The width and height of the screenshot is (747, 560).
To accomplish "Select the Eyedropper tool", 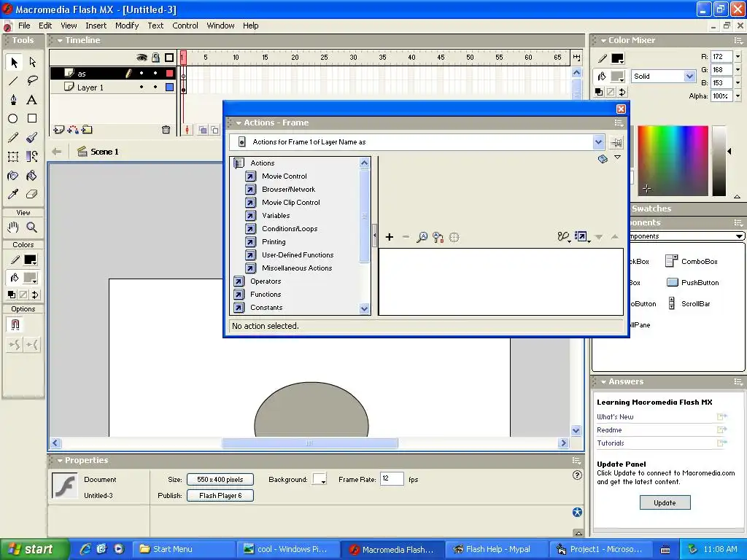I will (14, 194).
